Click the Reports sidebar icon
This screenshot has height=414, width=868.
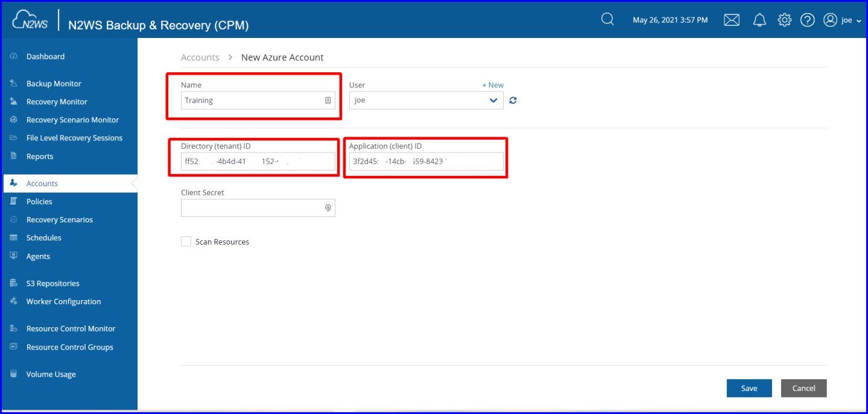(x=13, y=156)
